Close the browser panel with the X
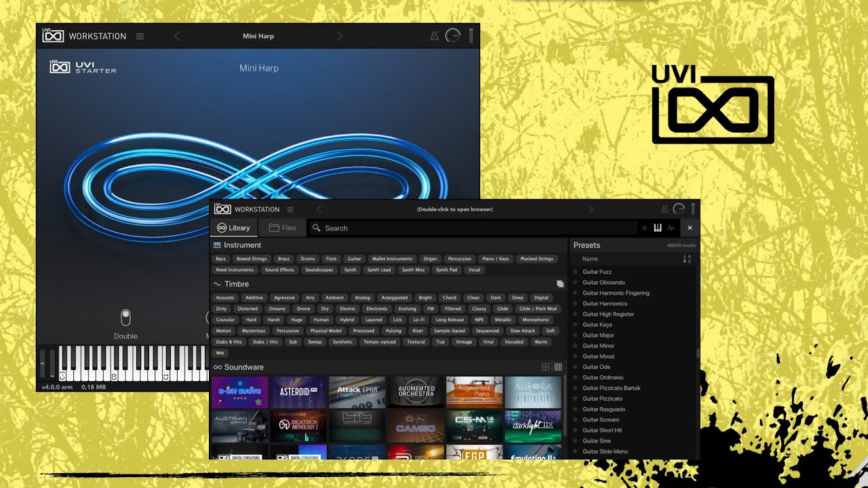Image resolution: width=868 pixels, height=488 pixels. click(690, 228)
